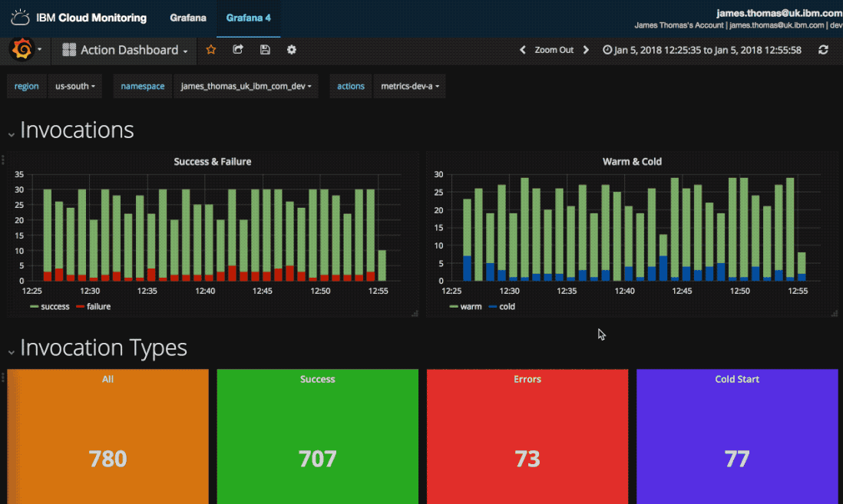Switch to the Grafana 4 tab
The height and width of the screenshot is (504, 843).
[x=248, y=18]
